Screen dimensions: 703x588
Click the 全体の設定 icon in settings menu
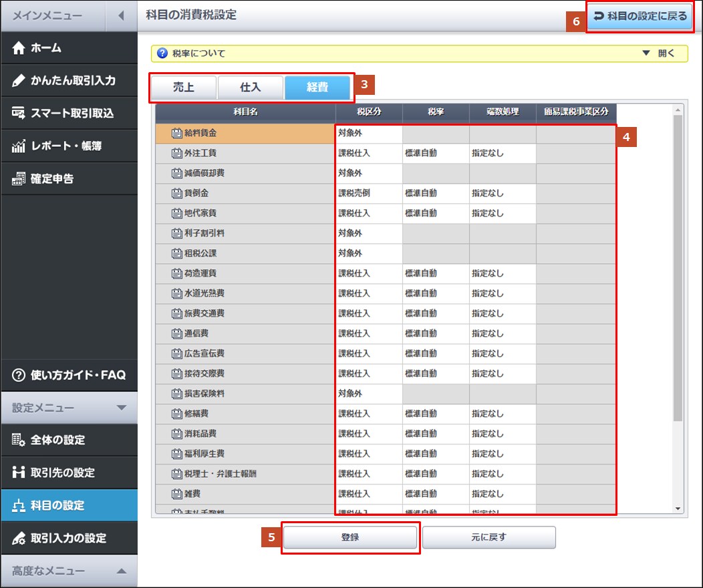(x=18, y=440)
